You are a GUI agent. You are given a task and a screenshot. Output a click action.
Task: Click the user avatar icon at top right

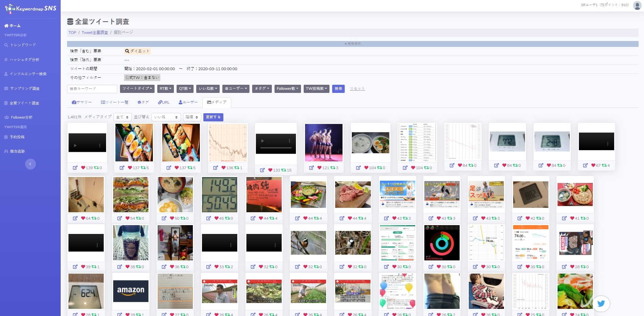click(637, 5)
